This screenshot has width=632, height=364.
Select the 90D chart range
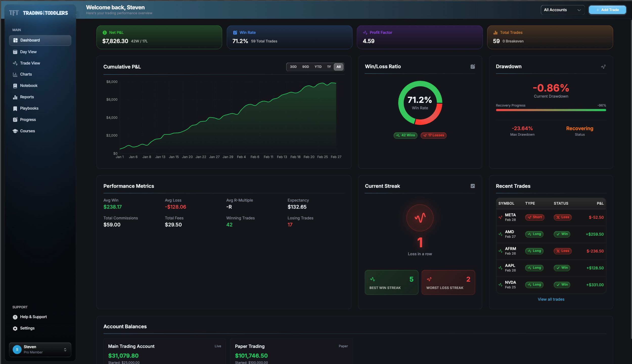(306, 67)
